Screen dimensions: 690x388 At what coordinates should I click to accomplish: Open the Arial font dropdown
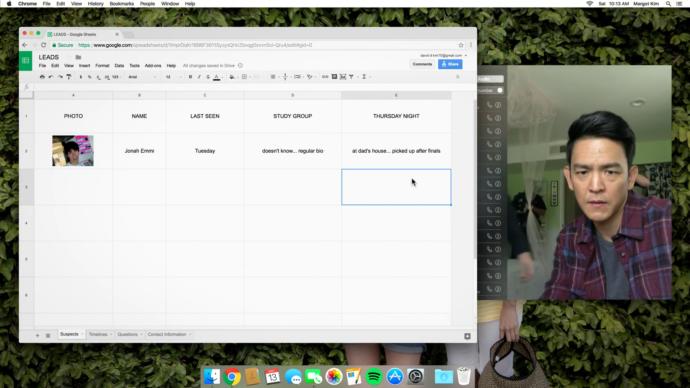point(142,77)
